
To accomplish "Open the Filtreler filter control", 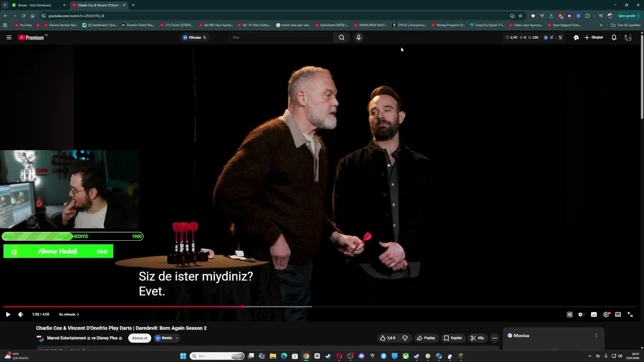I will tap(194, 37).
